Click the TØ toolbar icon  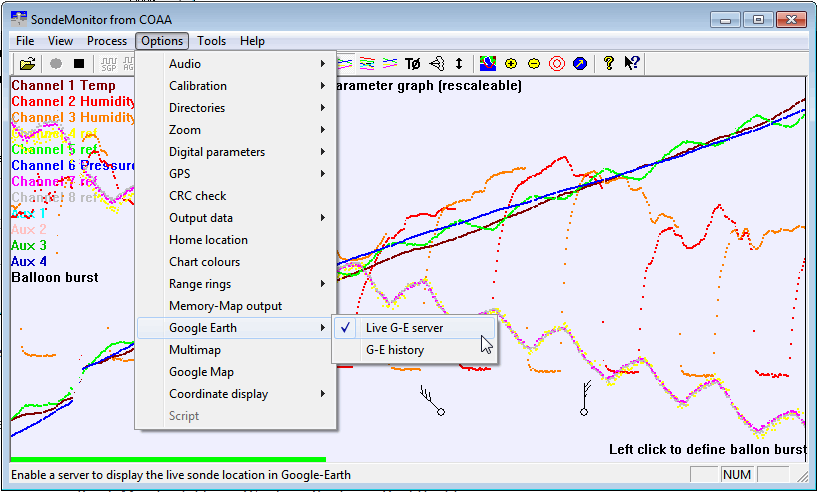(x=413, y=64)
